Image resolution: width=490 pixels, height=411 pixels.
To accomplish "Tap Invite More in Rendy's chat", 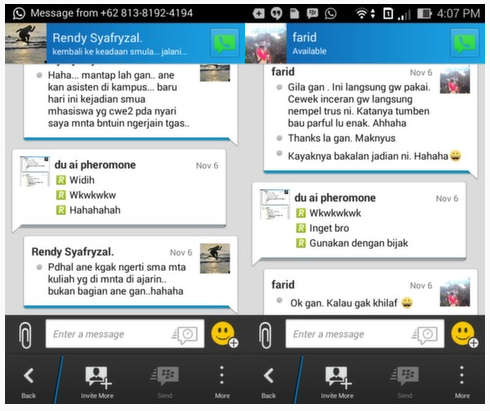I will [x=97, y=382].
